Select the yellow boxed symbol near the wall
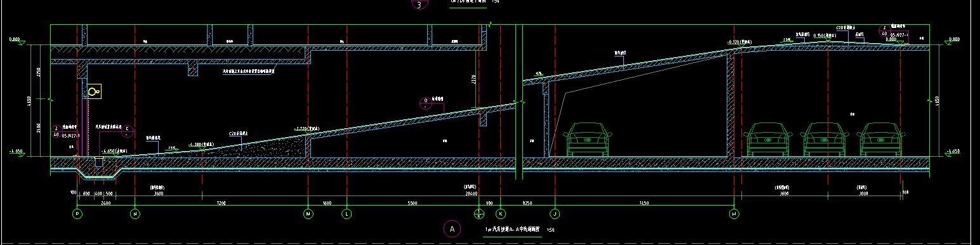This screenshot has height=245, width=980. click(95, 92)
